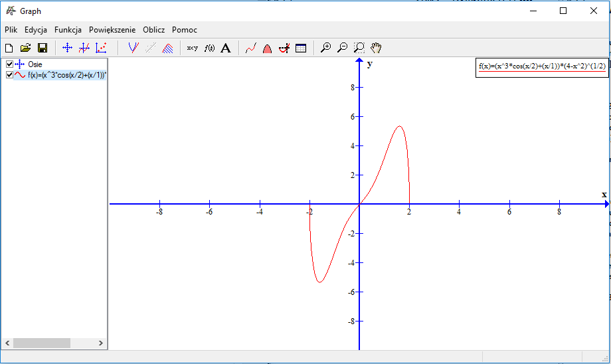Click the function legend box in graph
This screenshot has height=364, width=611.
point(541,66)
